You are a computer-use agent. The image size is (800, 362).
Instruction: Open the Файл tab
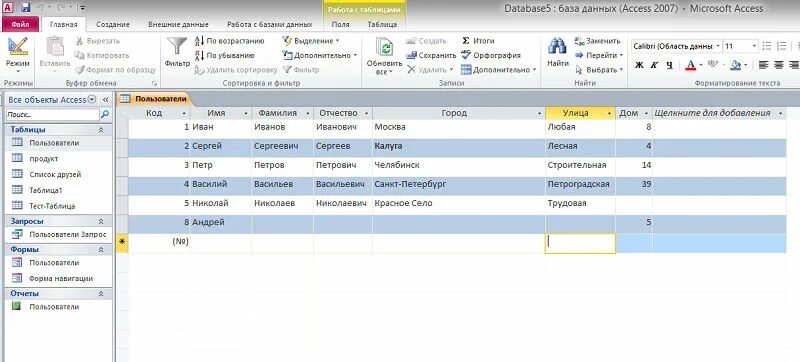20,24
